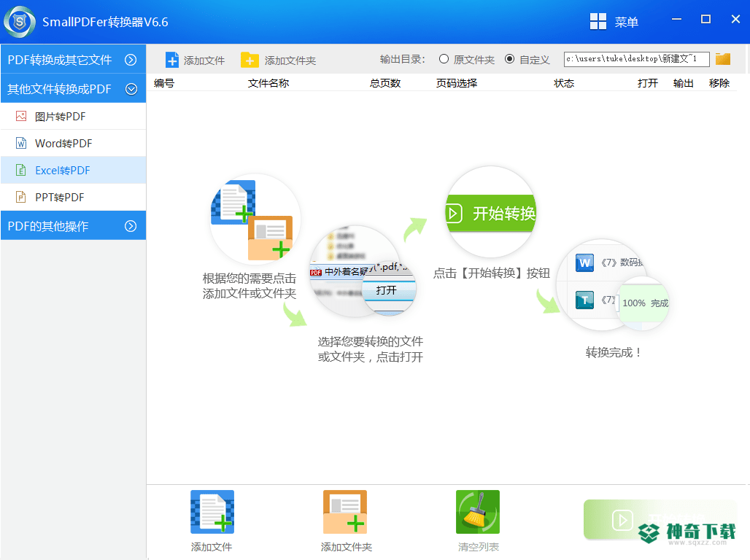Image resolution: width=750 pixels, height=560 pixels.
Task: Click the blue 添加文件 toolbar icon
Action: coord(172,61)
